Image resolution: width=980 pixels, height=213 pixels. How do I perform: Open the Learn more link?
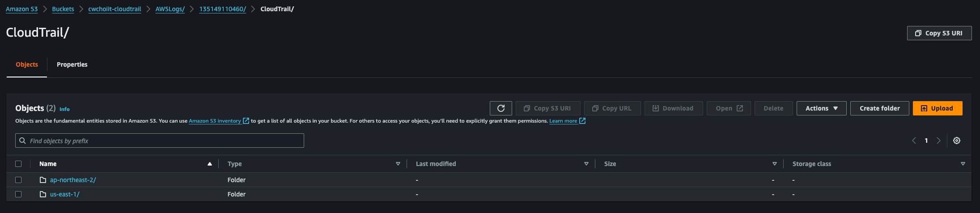(563, 121)
